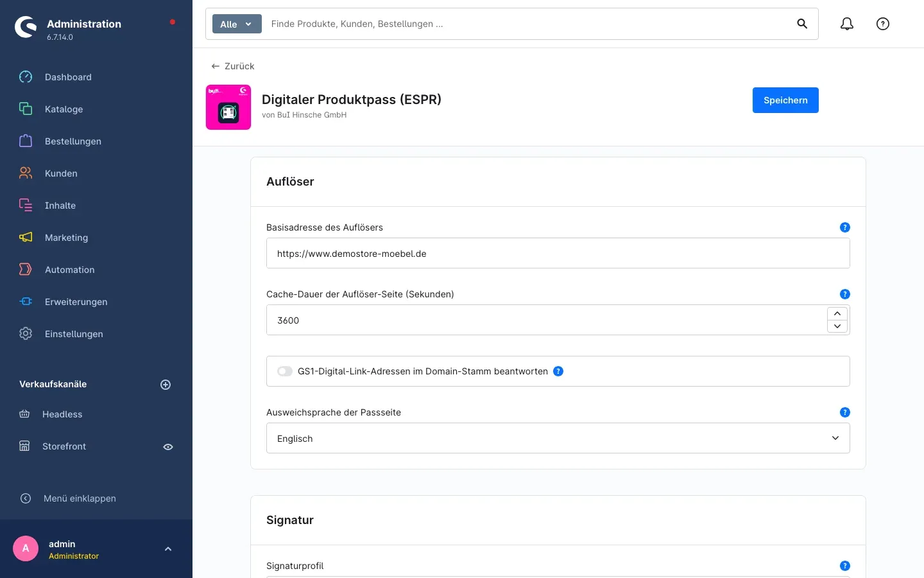924x578 pixels.
Task: Click the Kunden people icon
Action: pos(26,173)
